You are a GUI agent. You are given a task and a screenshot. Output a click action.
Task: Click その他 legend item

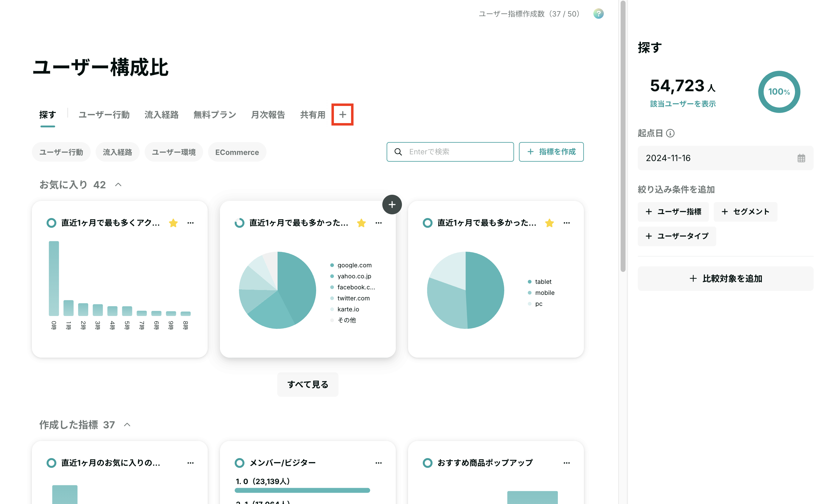tap(343, 320)
